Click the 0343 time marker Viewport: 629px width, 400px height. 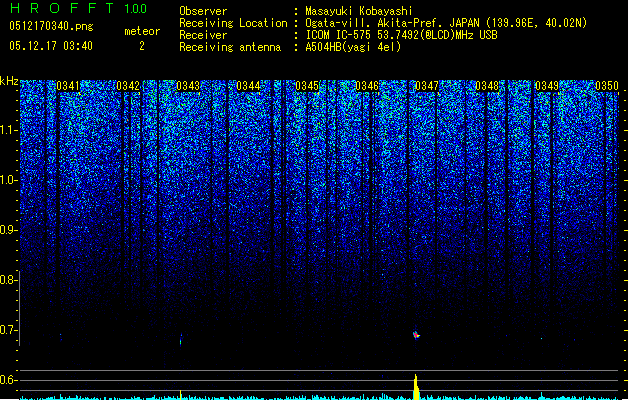click(x=188, y=86)
